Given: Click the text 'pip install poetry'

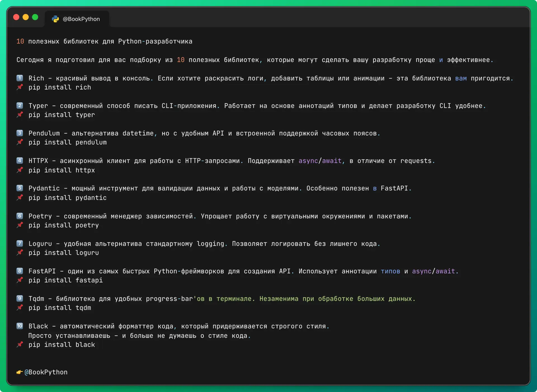Looking at the screenshot, I should pyautogui.click(x=64, y=225).
